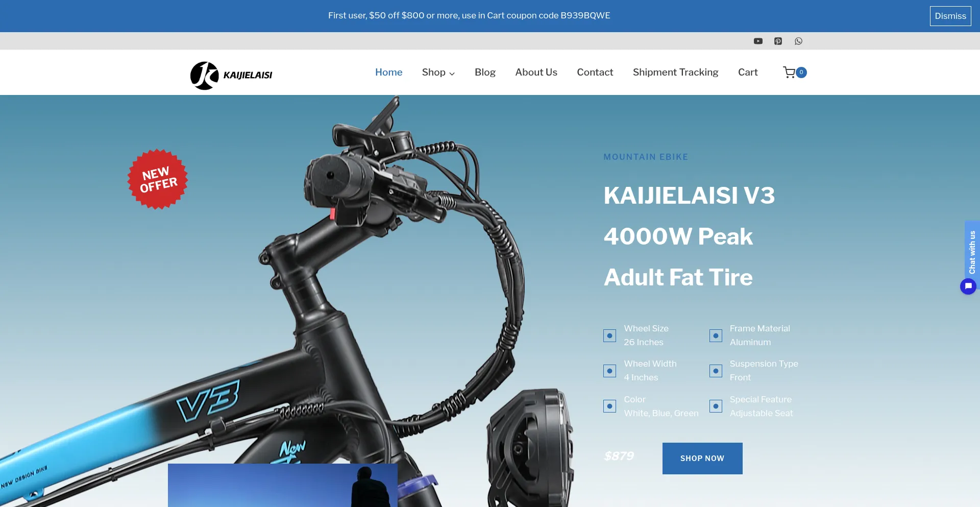Click the 'Aluminum' frame material value
Screen dimensions: 980x507
point(750,343)
